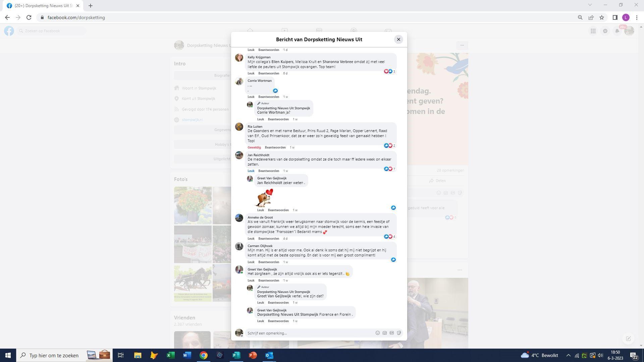
Task: Bookmark this page with the star icon
Action: tap(602, 17)
